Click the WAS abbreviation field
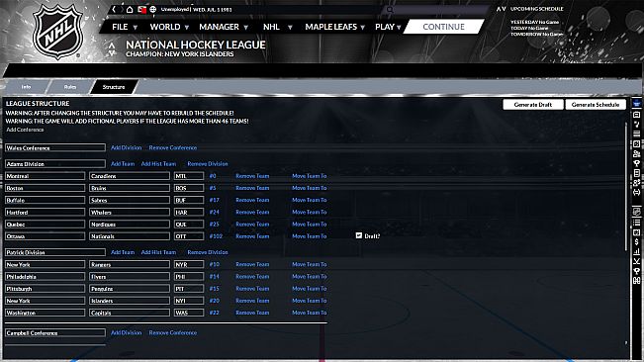Screen dimensions: 644x362 point(189,313)
